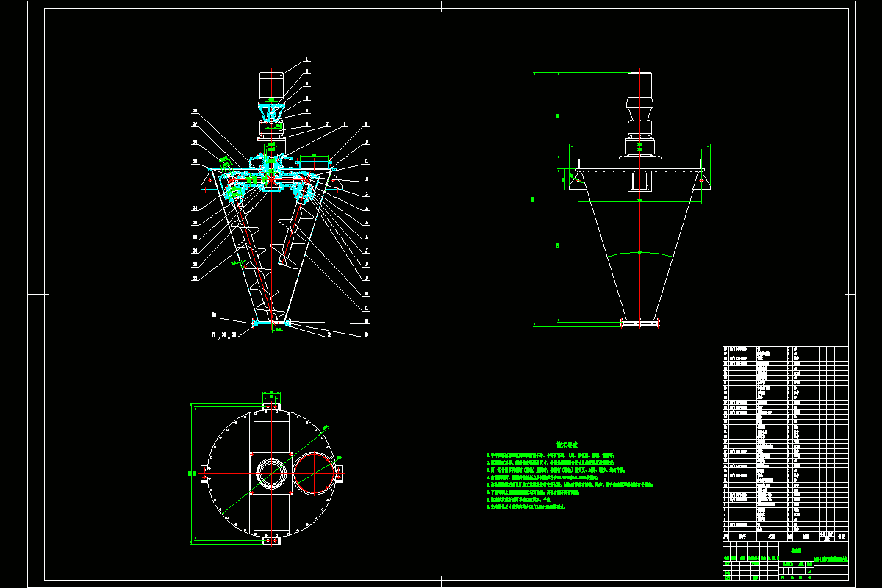Select the top mounting lug of plan view

click(270, 406)
